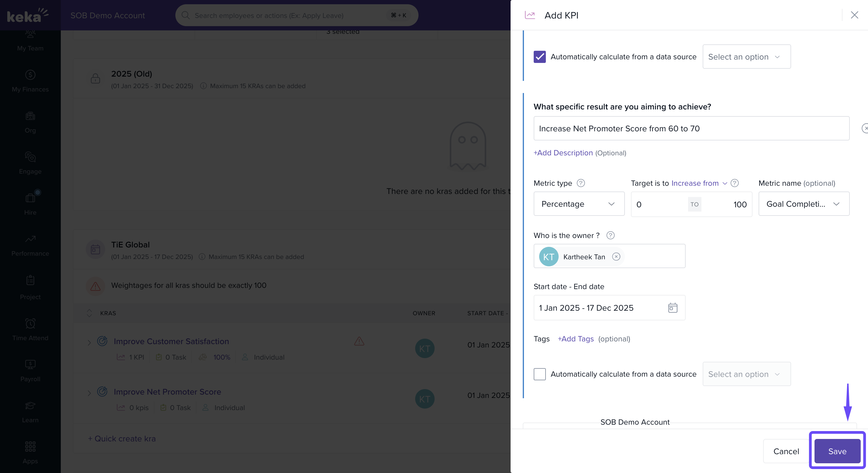Click Metric type help question icon
Image resolution: width=868 pixels, height=473 pixels.
580,183
